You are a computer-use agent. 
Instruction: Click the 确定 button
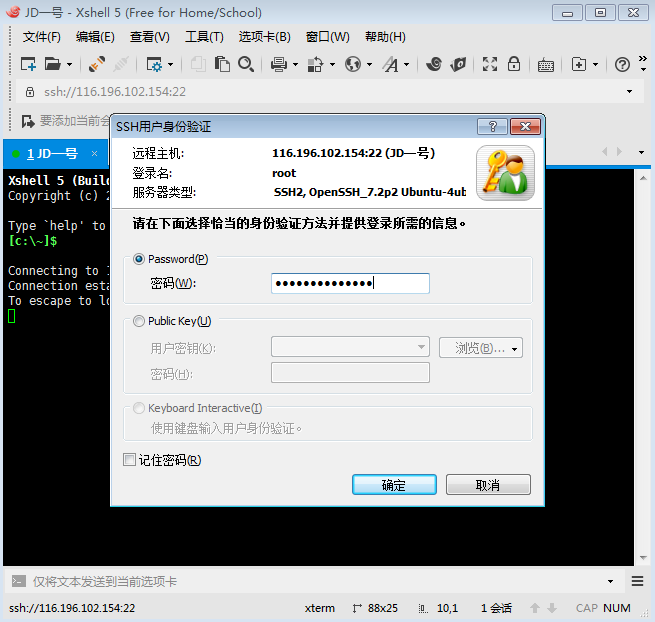tap(394, 485)
